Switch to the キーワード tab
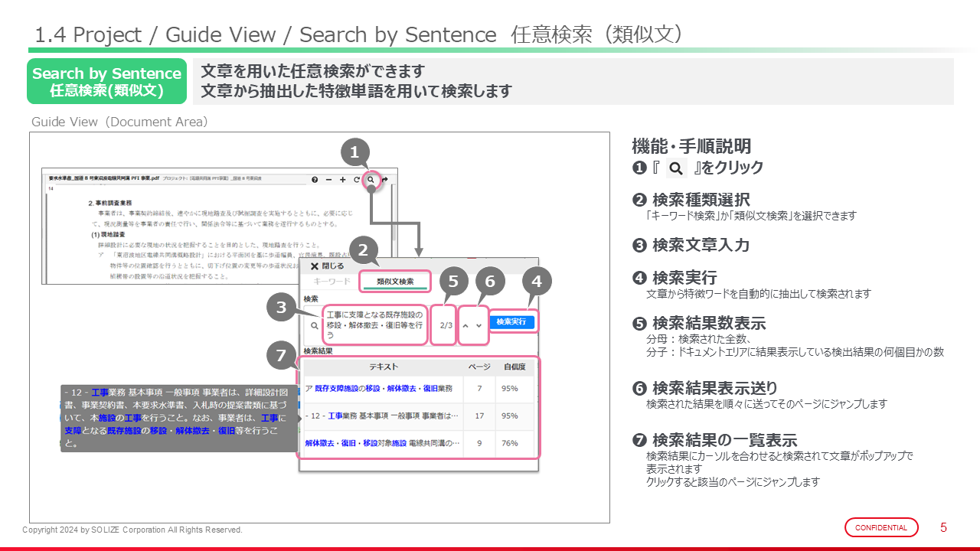 pyautogui.click(x=332, y=282)
